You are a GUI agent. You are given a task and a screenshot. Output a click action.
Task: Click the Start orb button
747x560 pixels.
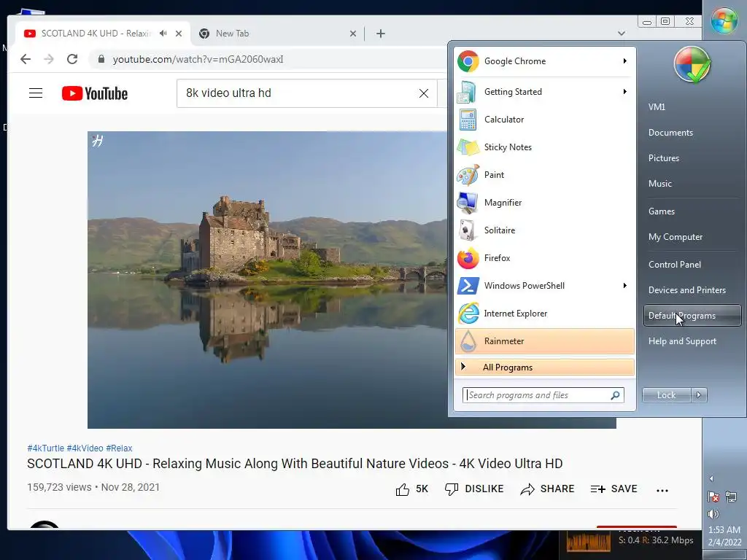pyautogui.click(x=724, y=20)
